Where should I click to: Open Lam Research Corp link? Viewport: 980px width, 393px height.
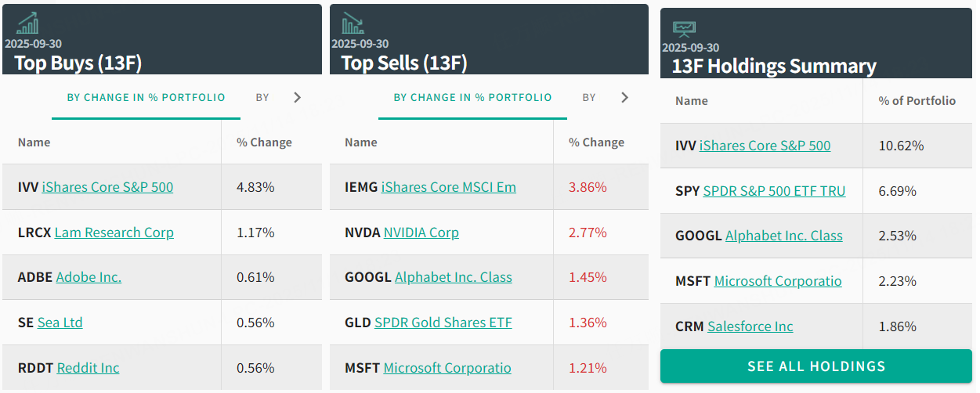tap(114, 233)
